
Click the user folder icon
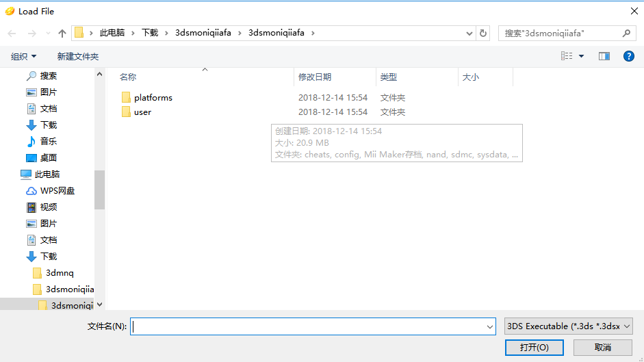(x=126, y=112)
